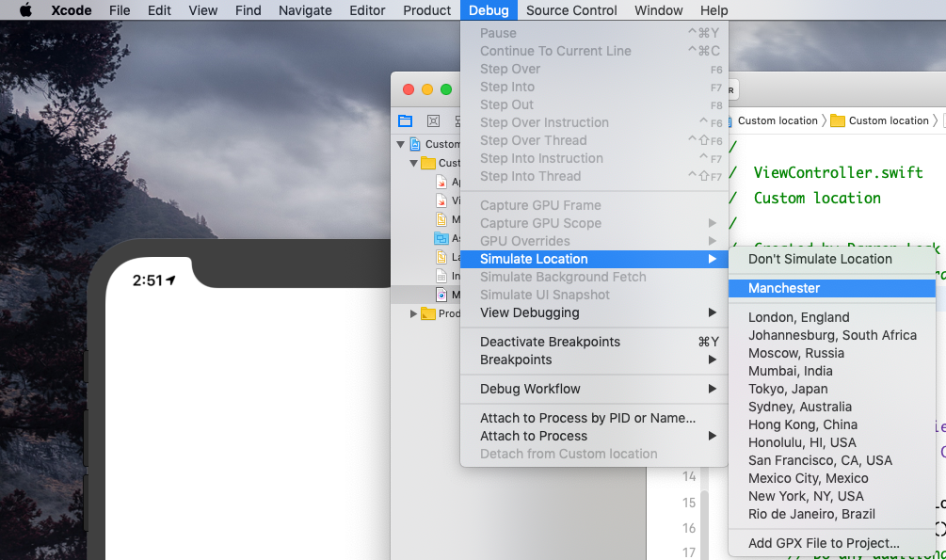Click the simulator clock showing 2:51

148,280
